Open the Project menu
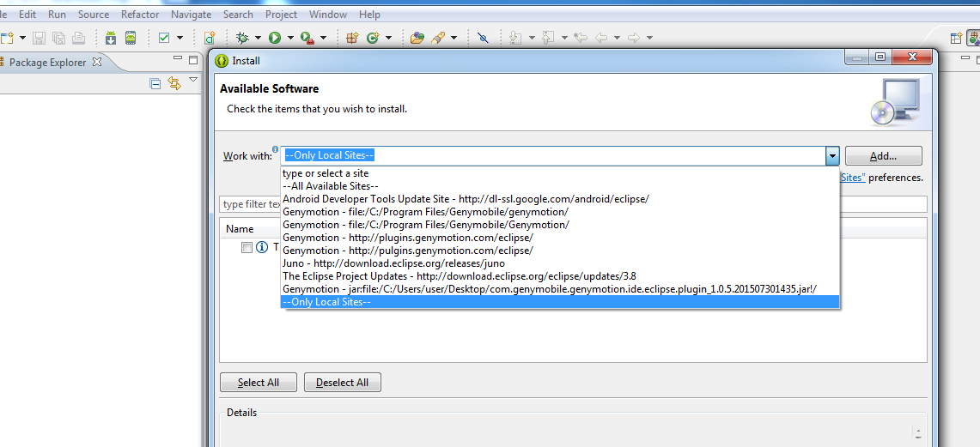 (x=281, y=14)
